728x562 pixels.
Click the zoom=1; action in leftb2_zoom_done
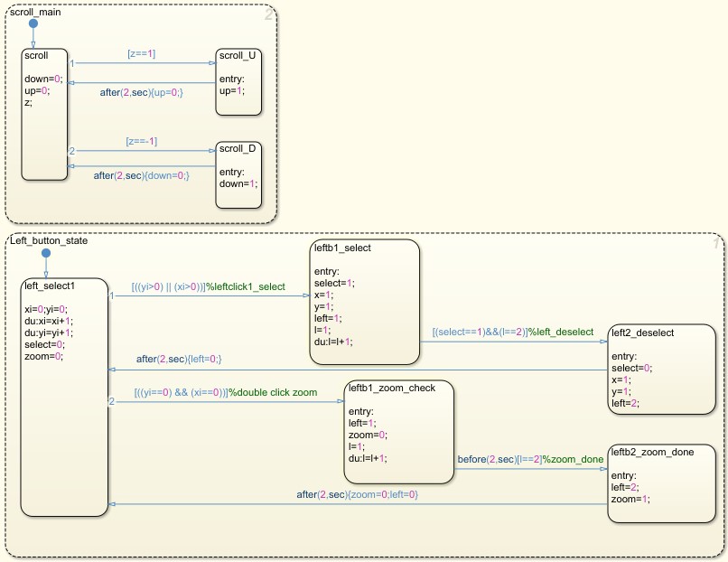click(630, 500)
